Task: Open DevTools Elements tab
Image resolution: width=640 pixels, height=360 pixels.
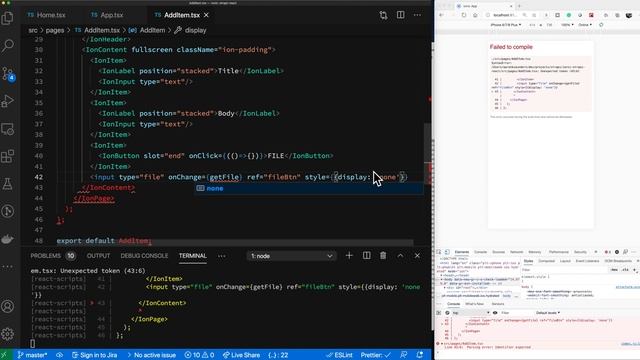Action: click(x=462, y=252)
